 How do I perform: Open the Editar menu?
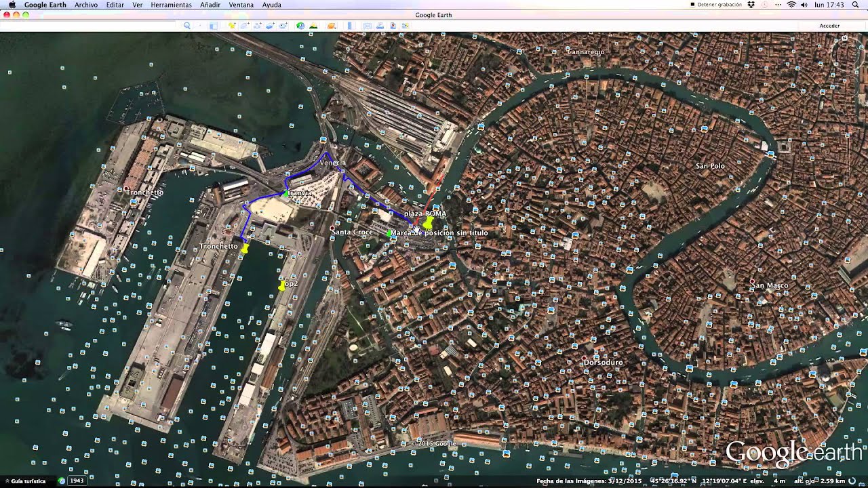(115, 5)
